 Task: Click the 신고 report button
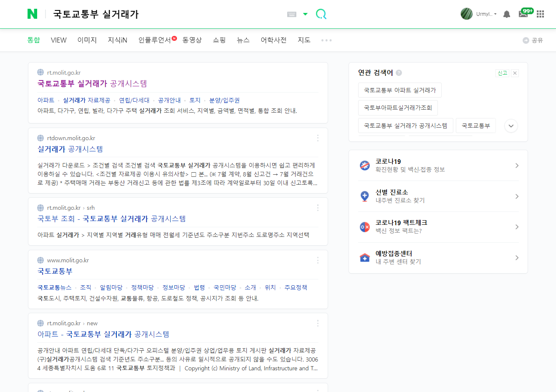503,73
